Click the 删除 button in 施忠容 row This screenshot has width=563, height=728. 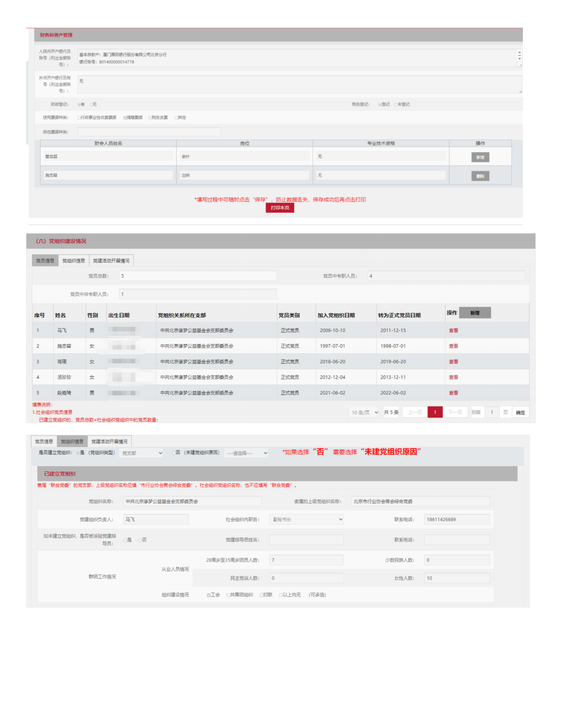coord(480,176)
